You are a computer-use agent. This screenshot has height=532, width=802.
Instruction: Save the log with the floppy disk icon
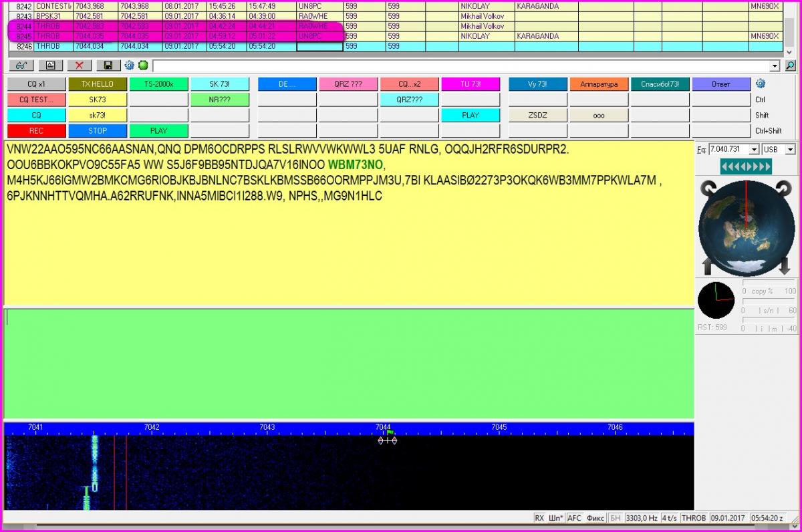pyautogui.click(x=108, y=65)
